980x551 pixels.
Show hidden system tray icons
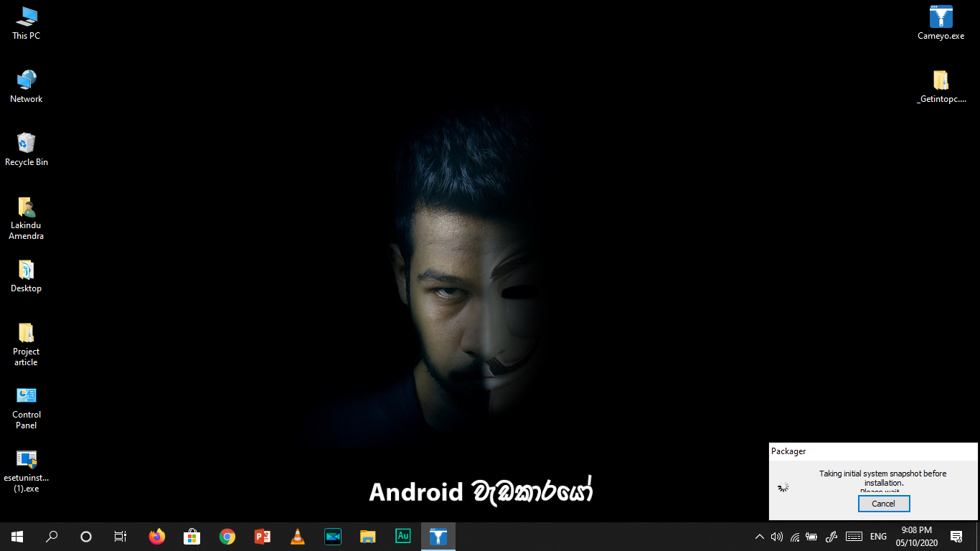(x=760, y=537)
